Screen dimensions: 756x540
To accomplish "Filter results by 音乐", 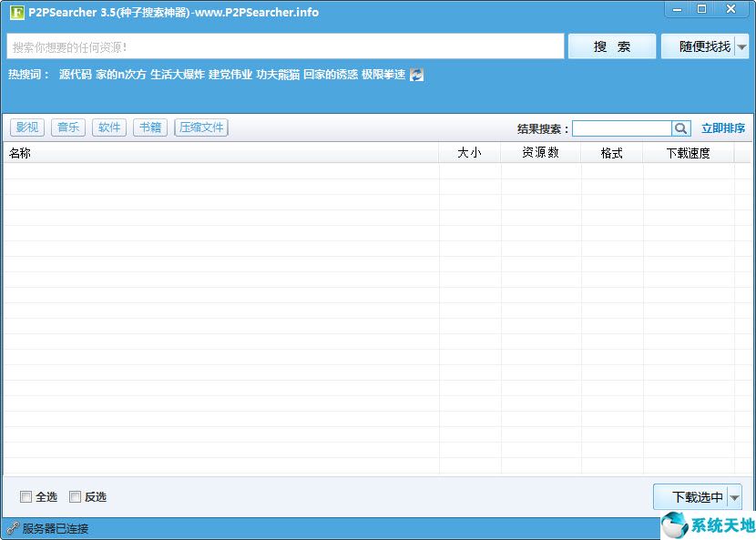I will (68, 127).
